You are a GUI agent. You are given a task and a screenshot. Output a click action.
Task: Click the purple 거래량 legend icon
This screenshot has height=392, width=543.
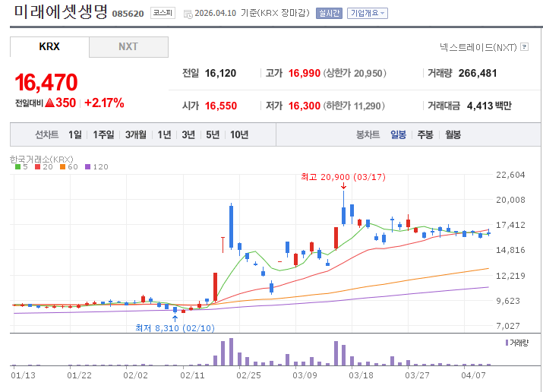507,343
